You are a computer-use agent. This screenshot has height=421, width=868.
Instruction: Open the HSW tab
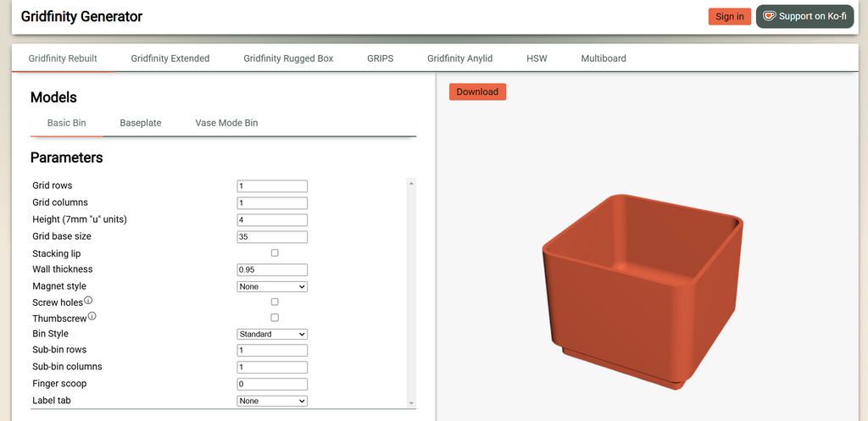click(537, 58)
